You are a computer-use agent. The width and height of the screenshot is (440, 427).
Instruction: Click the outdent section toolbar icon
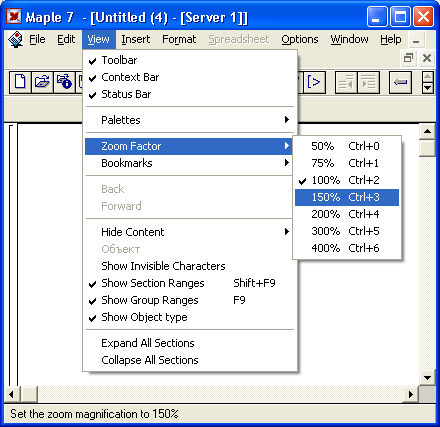pyautogui.click(x=346, y=82)
